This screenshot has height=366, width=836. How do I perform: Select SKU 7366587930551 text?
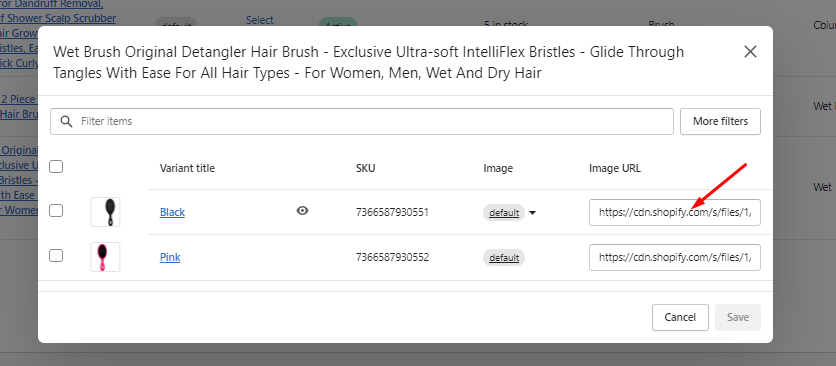pyautogui.click(x=392, y=212)
